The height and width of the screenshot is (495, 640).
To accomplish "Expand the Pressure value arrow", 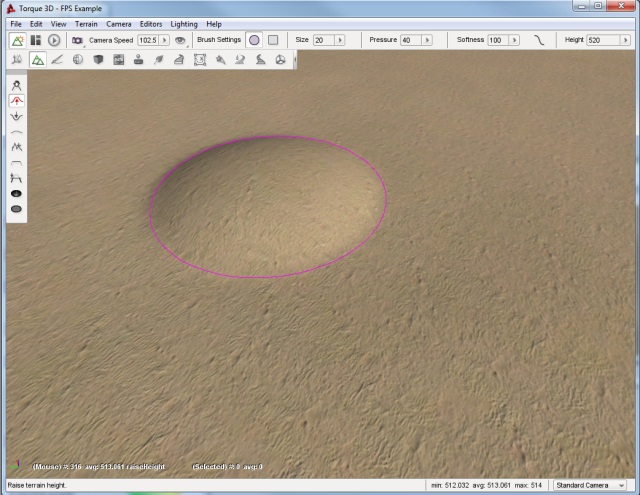I will [x=427, y=40].
